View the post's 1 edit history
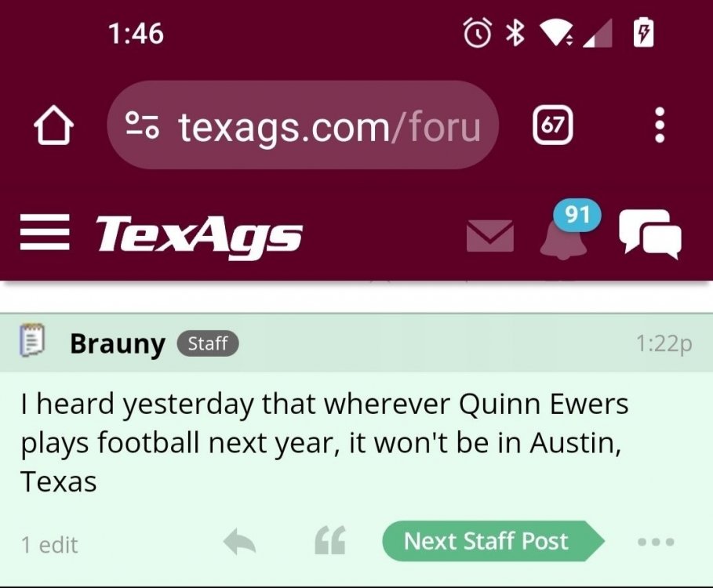The image size is (713, 588). [49, 544]
